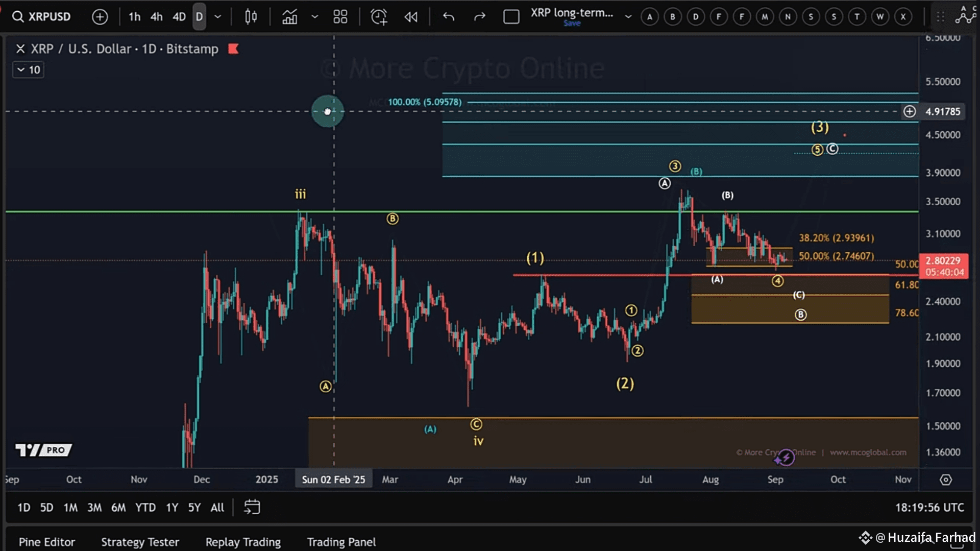Switch to 4h timeframe
Screen dimensions: 980x551
coord(156,17)
